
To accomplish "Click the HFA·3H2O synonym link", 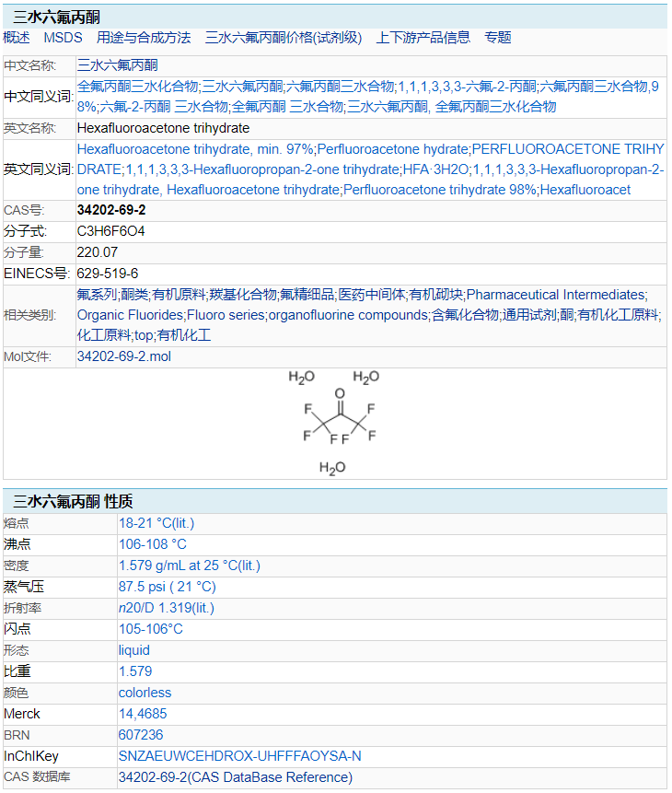I will coord(435,169).
